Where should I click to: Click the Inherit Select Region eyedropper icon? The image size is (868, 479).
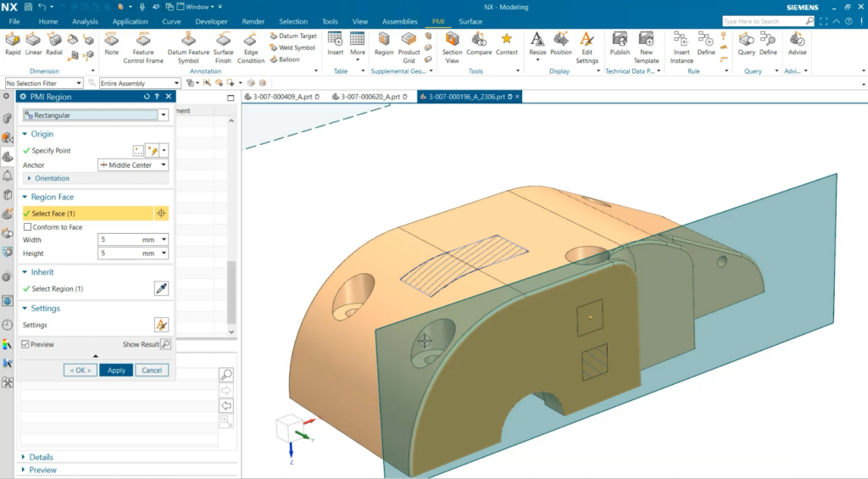click(x=161, y=289)
